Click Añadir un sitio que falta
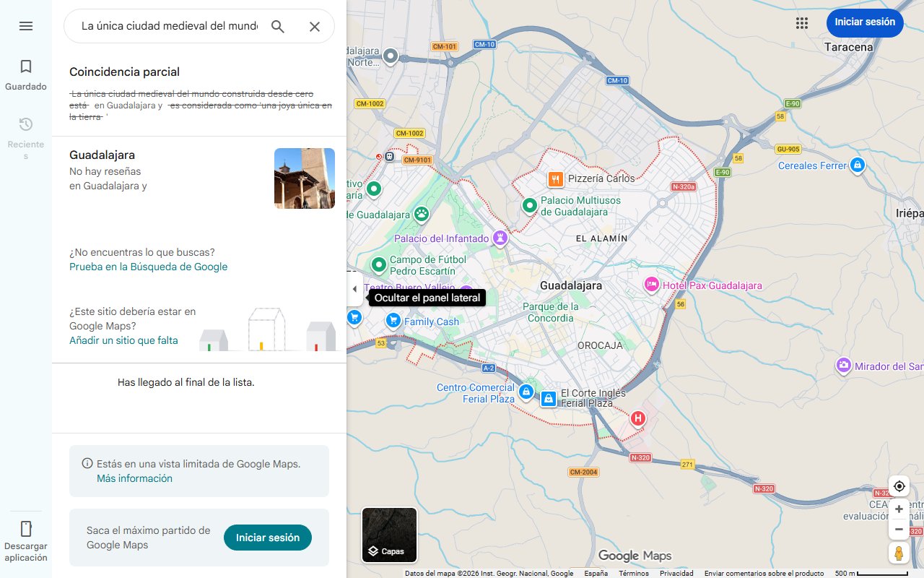The image size is (924, 578). tap(123, 340)
